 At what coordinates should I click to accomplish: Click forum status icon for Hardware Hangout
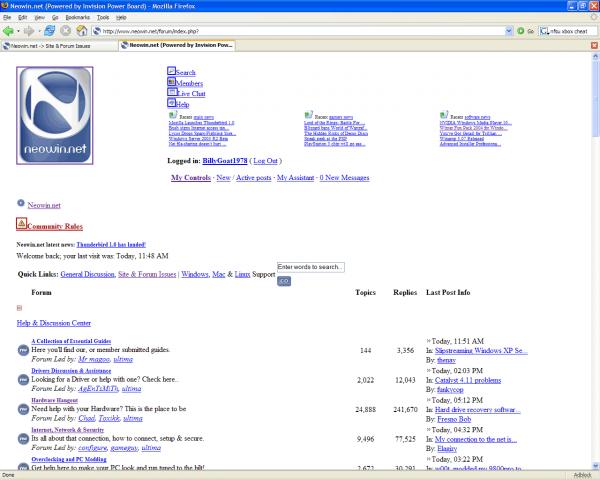23,409
